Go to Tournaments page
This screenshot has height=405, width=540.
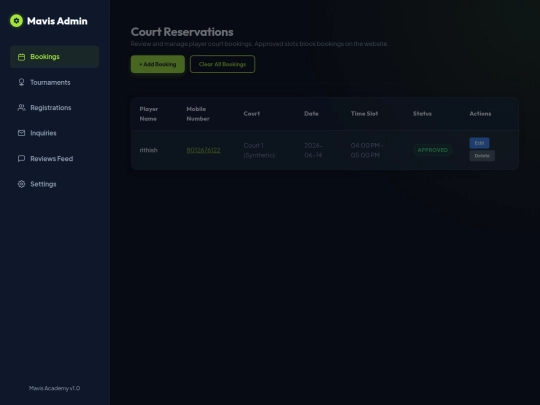tap(54, 82)
